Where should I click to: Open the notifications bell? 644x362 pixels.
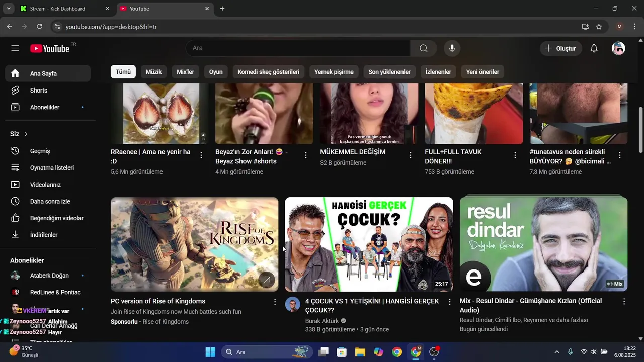point(594,48)
